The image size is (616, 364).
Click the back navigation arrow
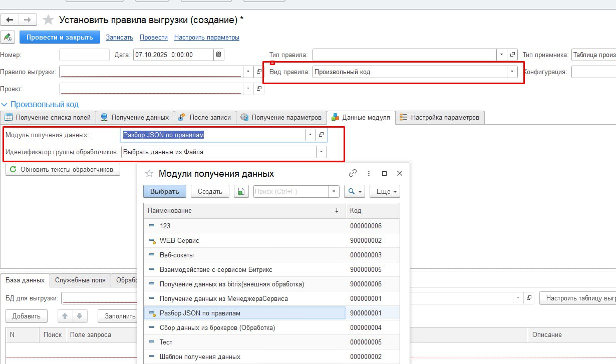click(10, 20)
